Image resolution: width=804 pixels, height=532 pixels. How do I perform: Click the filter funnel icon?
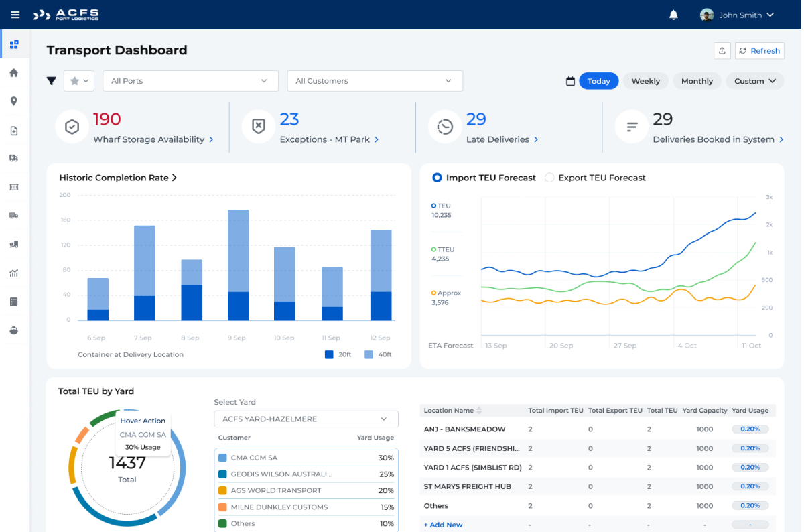(52, 81)
